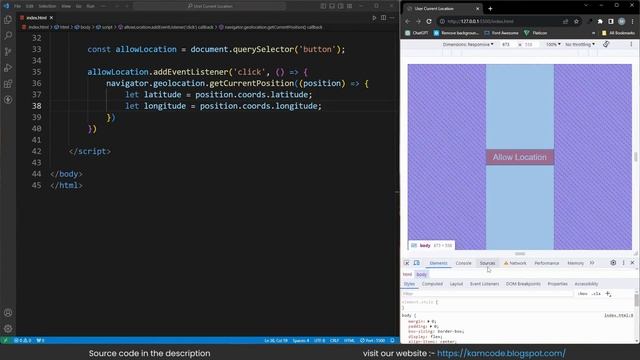
Task: Expand more DevTools tabs chevron
Action: point(592,263)
